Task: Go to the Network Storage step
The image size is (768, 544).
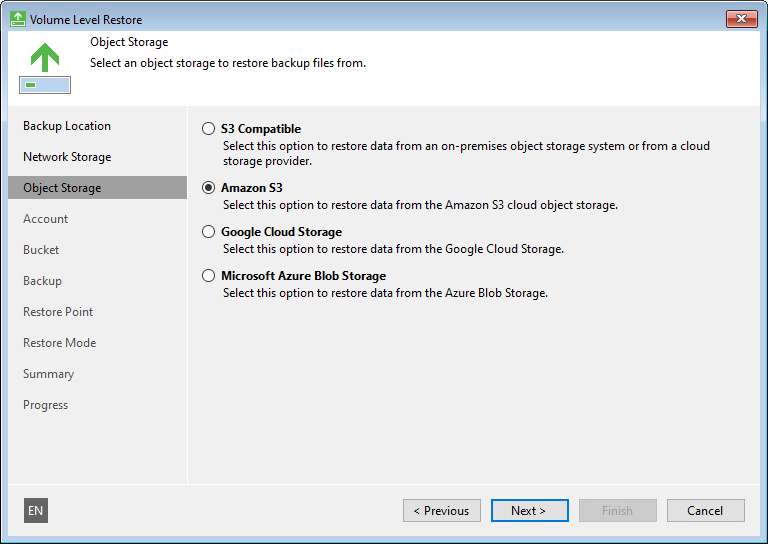Action: [x=67, y=157]
